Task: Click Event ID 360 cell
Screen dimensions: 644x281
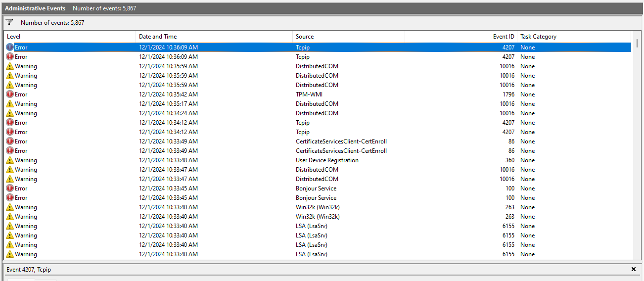Action: [510, 160]
